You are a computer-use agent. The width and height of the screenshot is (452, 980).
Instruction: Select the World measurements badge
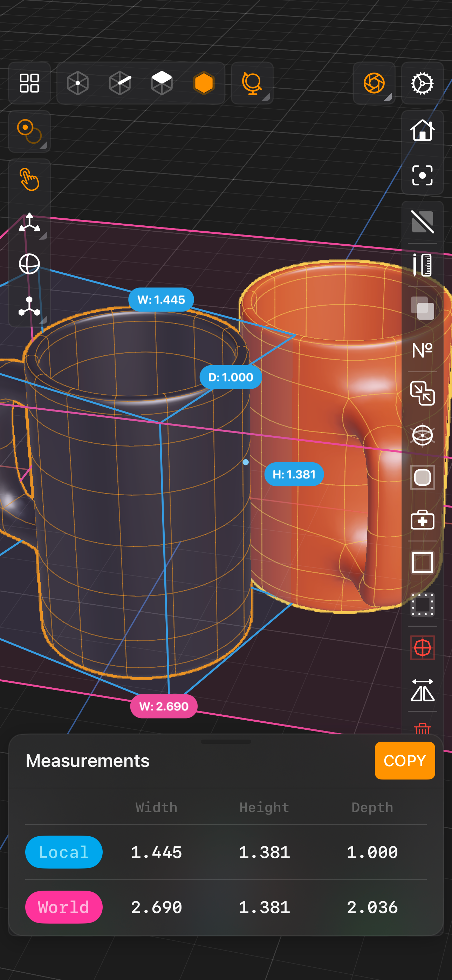[x=63, y=907]
